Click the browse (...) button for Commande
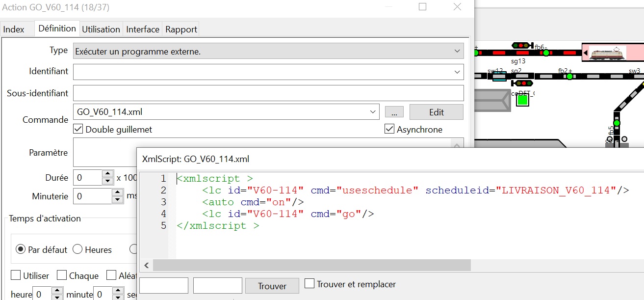Viewport: 644px width, 300px height. coord(394,112)
